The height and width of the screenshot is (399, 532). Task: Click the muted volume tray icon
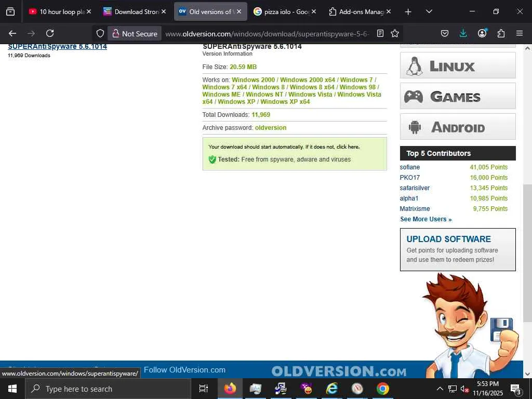click(x=464, y=389)
